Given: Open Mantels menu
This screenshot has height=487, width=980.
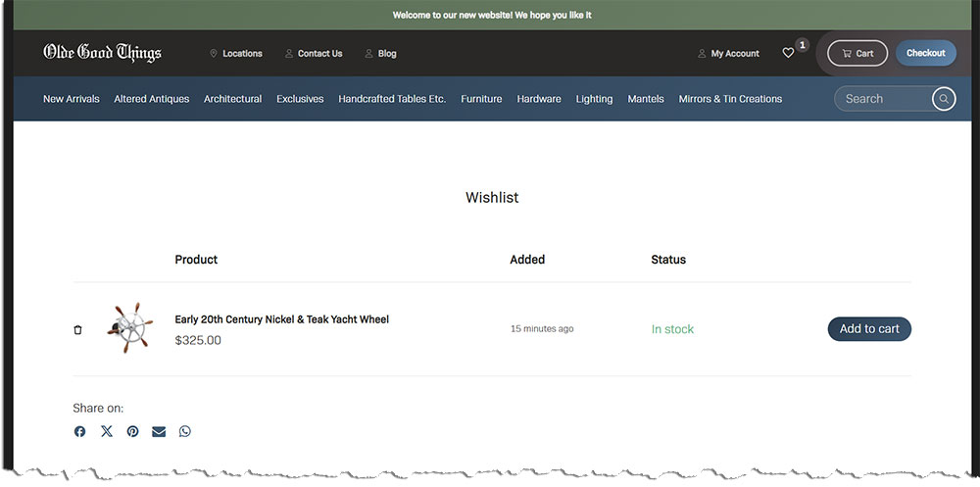Looking at the screenshot, I should pos(646,99).
